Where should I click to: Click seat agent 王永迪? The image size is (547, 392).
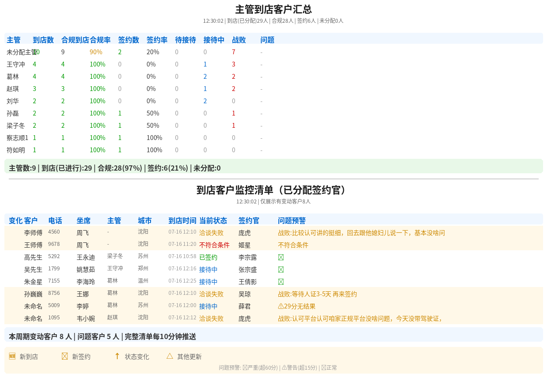[86, 257]
